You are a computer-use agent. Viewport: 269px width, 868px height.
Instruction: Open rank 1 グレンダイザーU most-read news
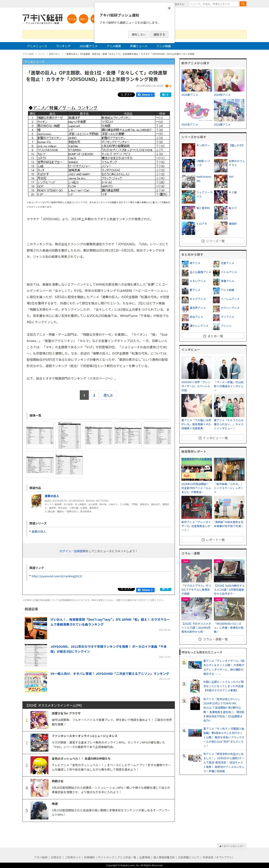coord(224,667)
